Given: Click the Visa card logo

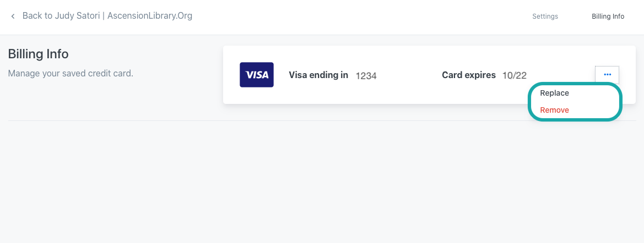Looking at the screenshot, I should (257, 75).
